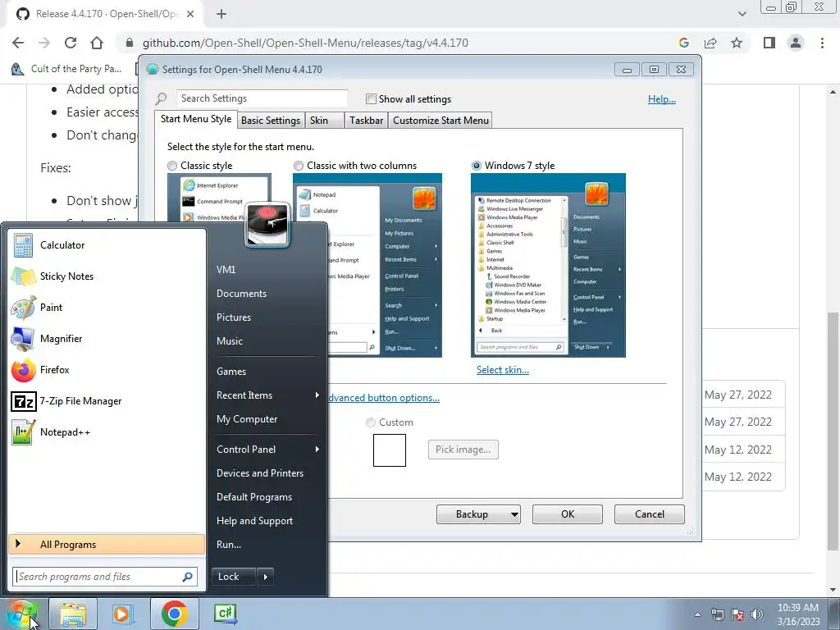Click the network tray icon
Viewport: 840px width, 630px height.
click(717, 614)
